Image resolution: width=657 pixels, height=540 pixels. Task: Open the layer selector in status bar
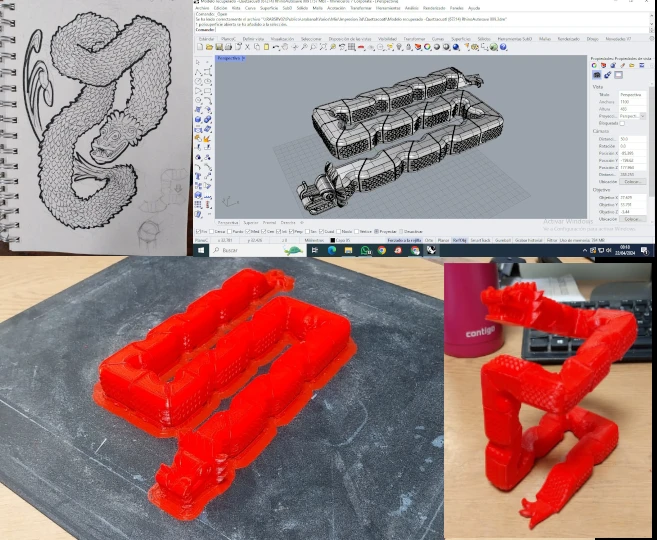pos(342,240)
